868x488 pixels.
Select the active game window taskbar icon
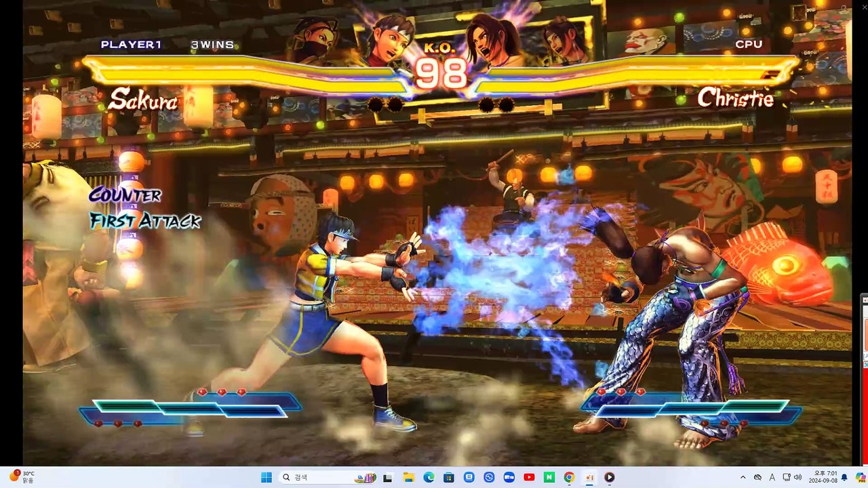(x=589, y=477)
